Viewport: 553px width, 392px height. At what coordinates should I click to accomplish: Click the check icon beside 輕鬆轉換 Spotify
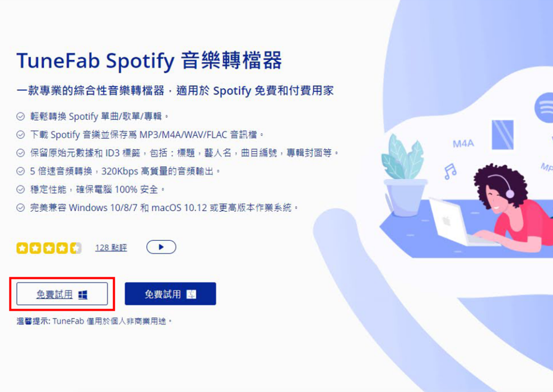click(21, 116)
